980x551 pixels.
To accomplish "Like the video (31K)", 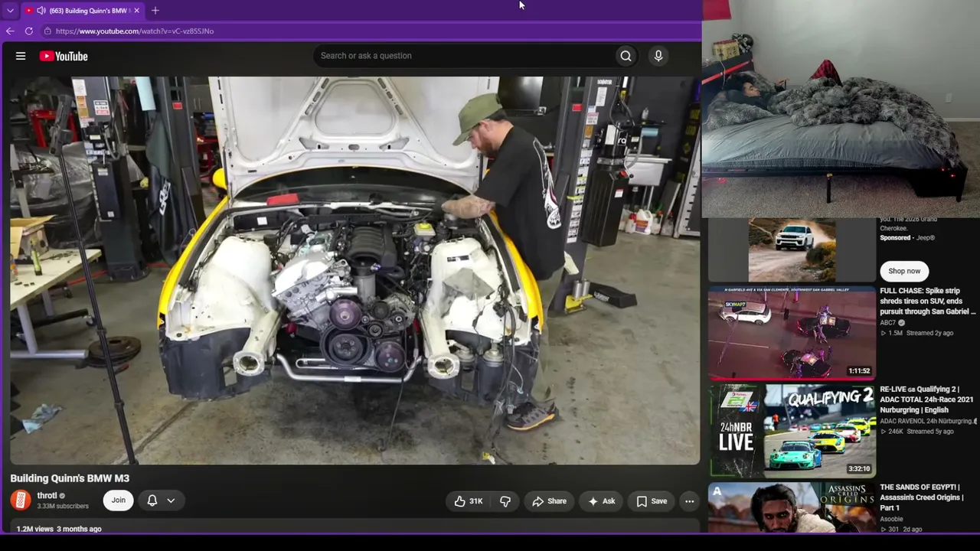I will click(x=468, y=501).
